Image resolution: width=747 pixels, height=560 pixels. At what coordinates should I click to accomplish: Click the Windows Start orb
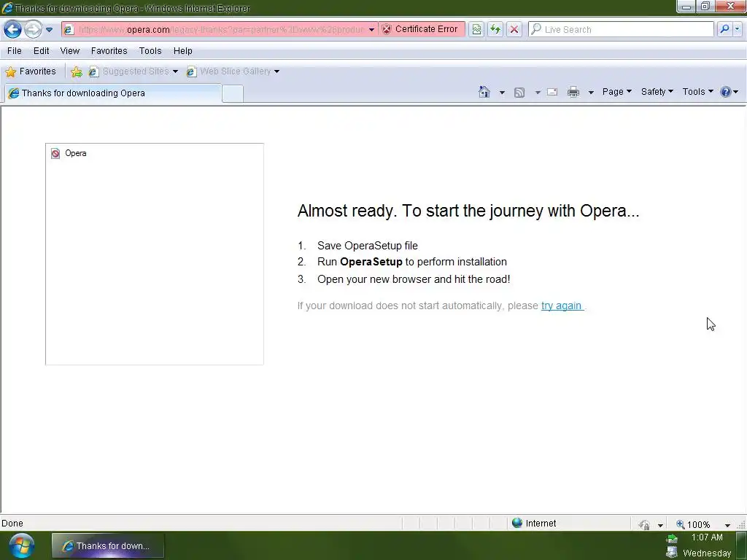pyautogui.click(x=21, y=545)
